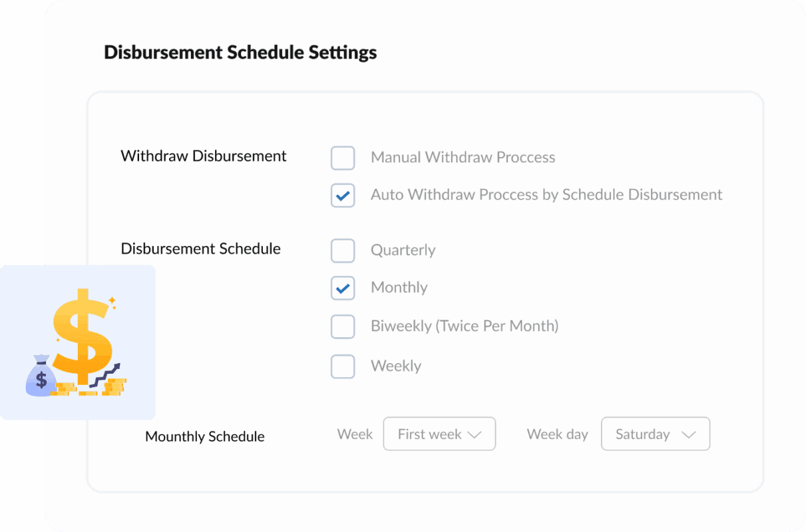This screenshot has height=532, width=806.
Task: Click the blue money bag icon
Action: coord(41,376)
